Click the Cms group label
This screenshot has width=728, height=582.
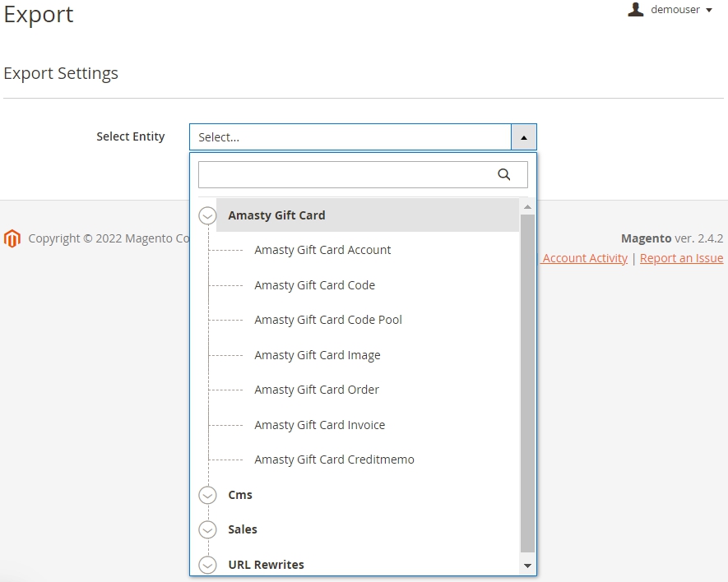[x=240, y=495]
